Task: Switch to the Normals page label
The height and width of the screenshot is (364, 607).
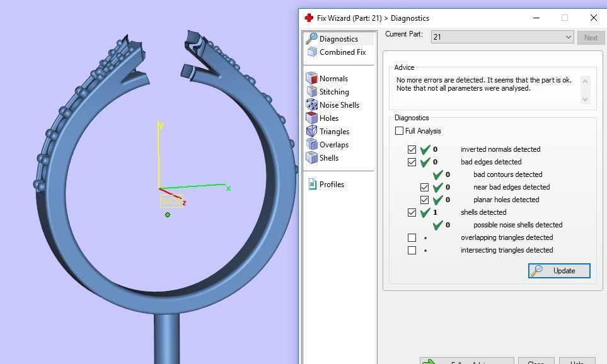Action: [x=333, y=79]
